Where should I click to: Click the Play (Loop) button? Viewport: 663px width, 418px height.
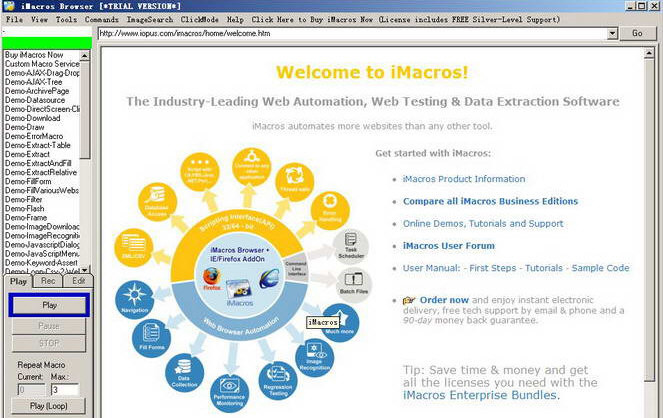point(49,406)
